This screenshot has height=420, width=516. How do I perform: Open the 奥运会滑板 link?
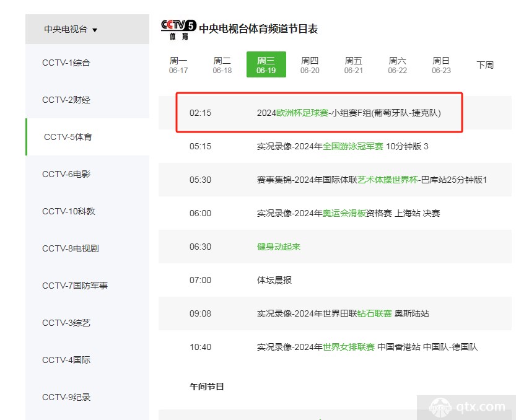coord(344,213)
